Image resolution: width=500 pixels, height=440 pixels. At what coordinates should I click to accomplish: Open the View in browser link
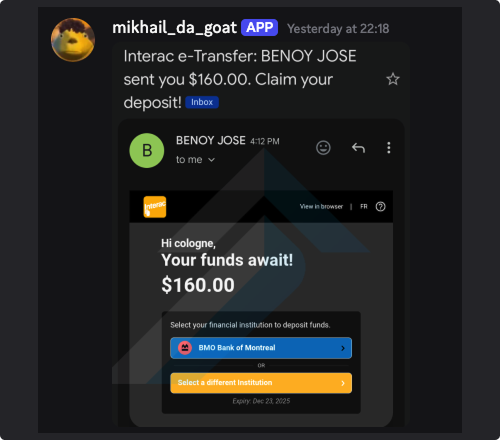click(321, 207)
